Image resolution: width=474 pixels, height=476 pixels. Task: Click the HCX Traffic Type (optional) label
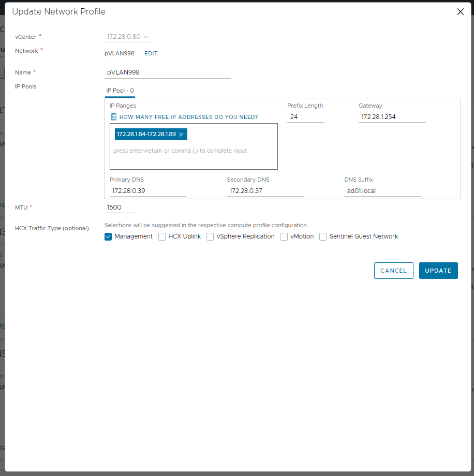52,228
